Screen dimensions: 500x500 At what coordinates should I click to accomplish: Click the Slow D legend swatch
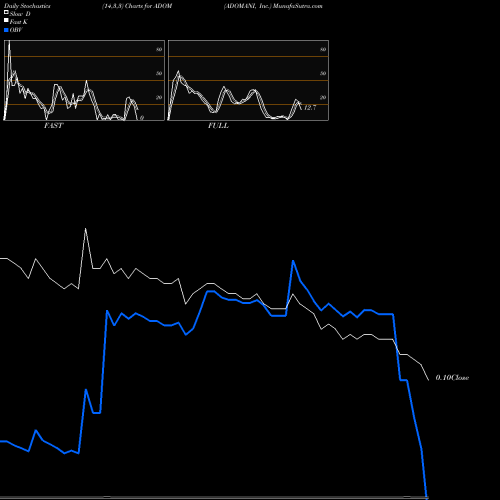[x=6, y=12]
